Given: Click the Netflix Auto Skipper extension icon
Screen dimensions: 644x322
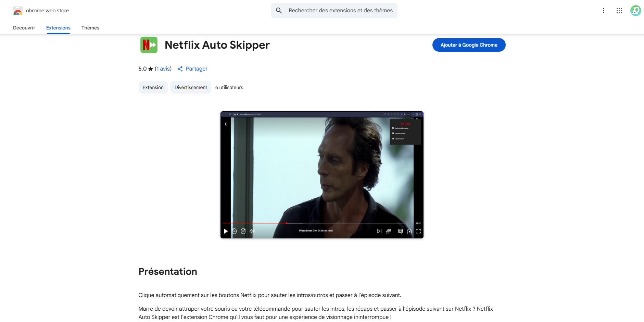Looking at the screenshot, I should (x=149, y=45).
